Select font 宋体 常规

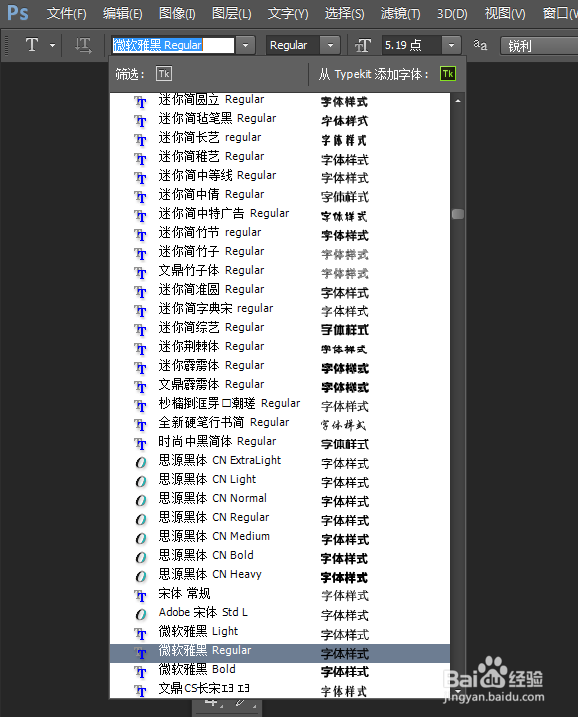280,594
